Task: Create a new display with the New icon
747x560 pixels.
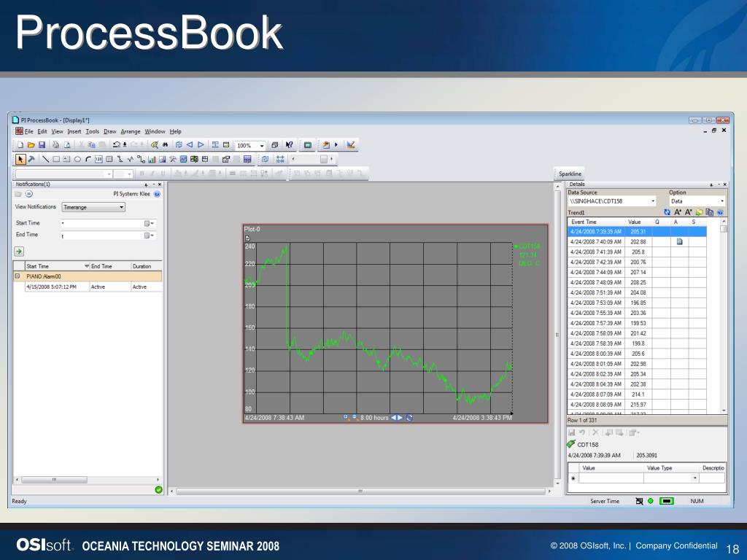Action: (20, 145)
